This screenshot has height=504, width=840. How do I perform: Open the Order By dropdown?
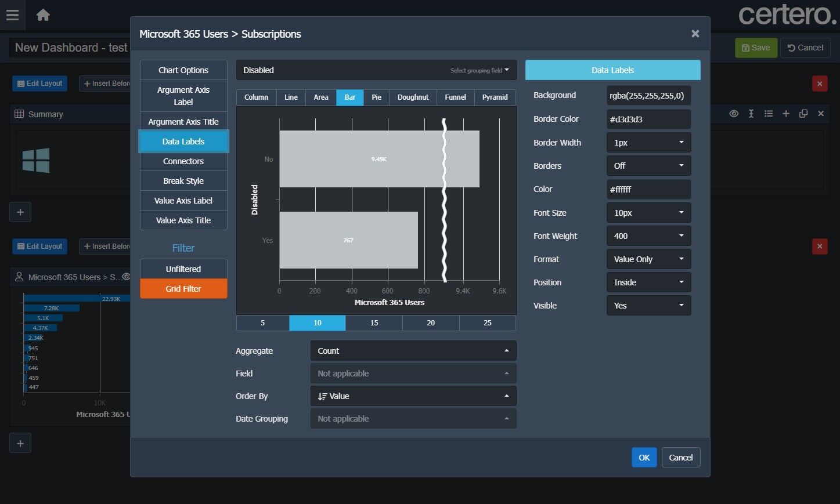pos(413,396)
